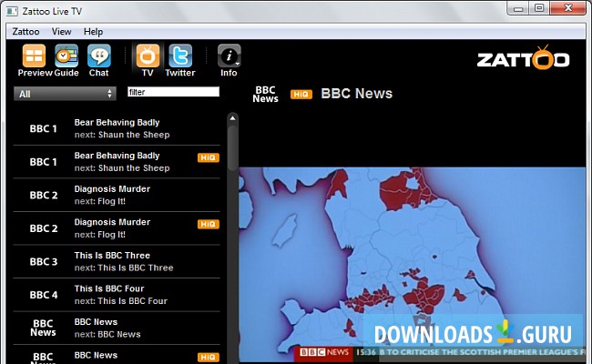Open the Twitter icon
The height and width of the screenshot is (364, 592).
click(180, 57)
